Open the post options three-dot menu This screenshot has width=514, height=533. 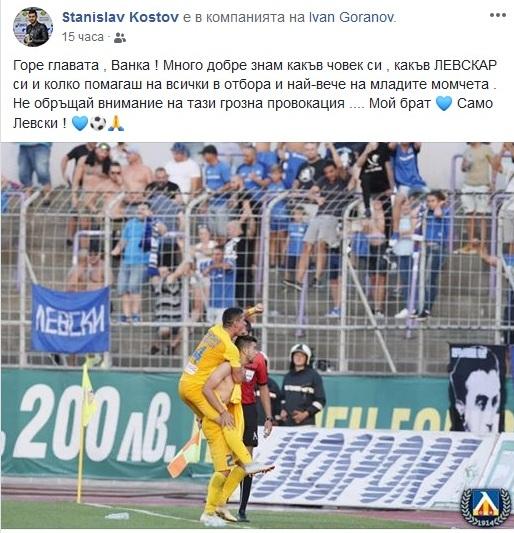click(498, 15)
